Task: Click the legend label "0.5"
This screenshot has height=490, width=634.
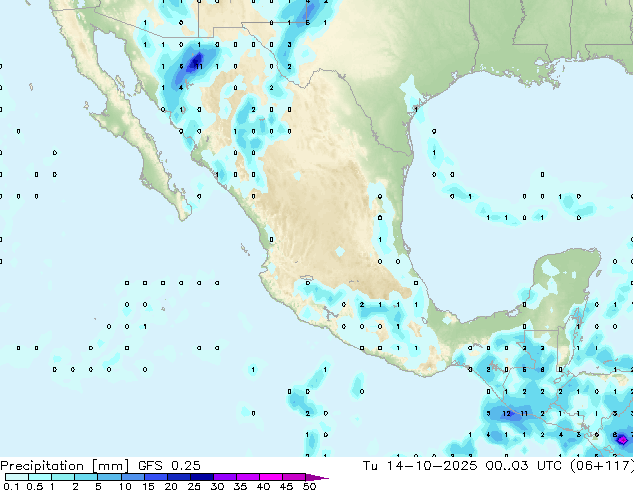Action: click(x=35, y=486)
